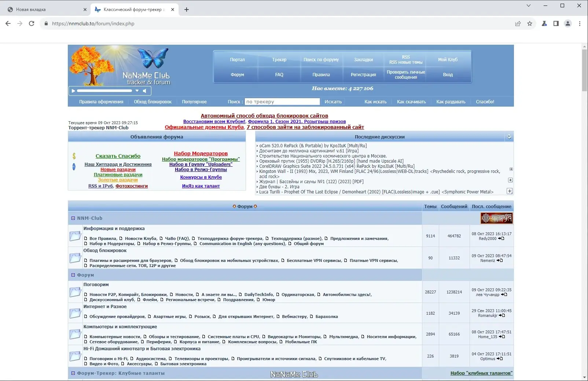The width and height of the screenshot is (588, 381).
Task: Sort by the Форум column header
Action: (245, 206)
